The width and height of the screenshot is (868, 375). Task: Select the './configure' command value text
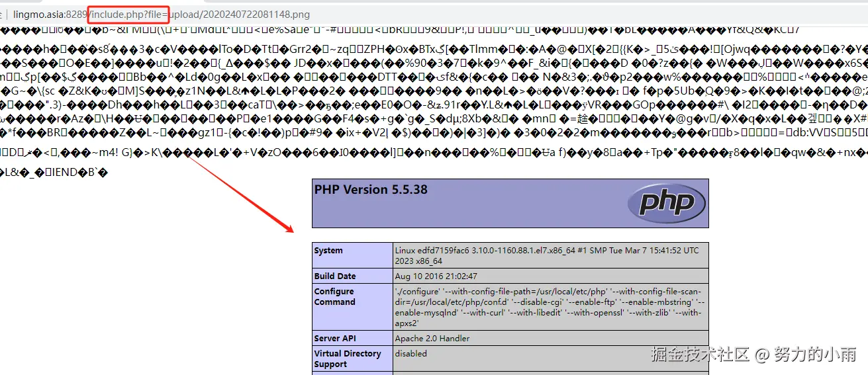pos(550,307)
